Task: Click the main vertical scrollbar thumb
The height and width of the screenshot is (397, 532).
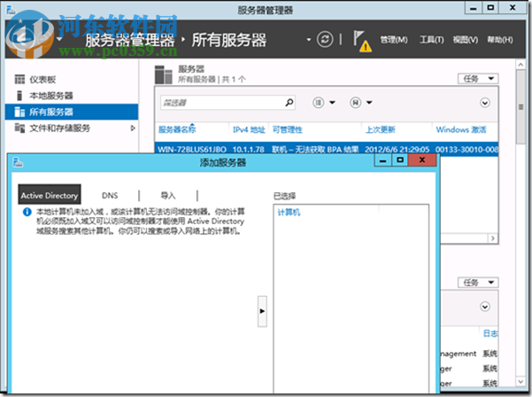Action: click(520, 107)
